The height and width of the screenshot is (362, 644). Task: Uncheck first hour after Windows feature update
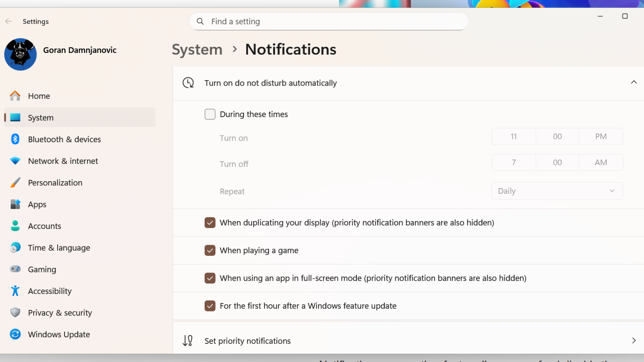click(x=210, y=306)
